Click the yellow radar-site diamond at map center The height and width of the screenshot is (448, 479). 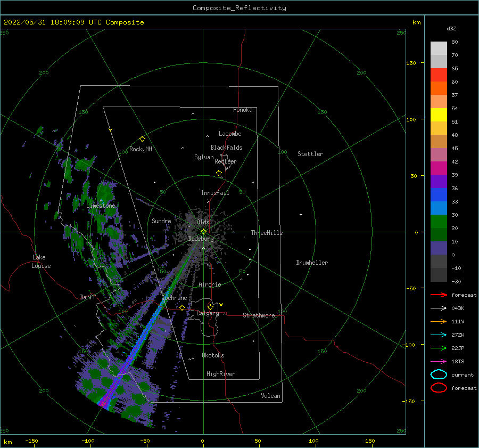[203, 232]
